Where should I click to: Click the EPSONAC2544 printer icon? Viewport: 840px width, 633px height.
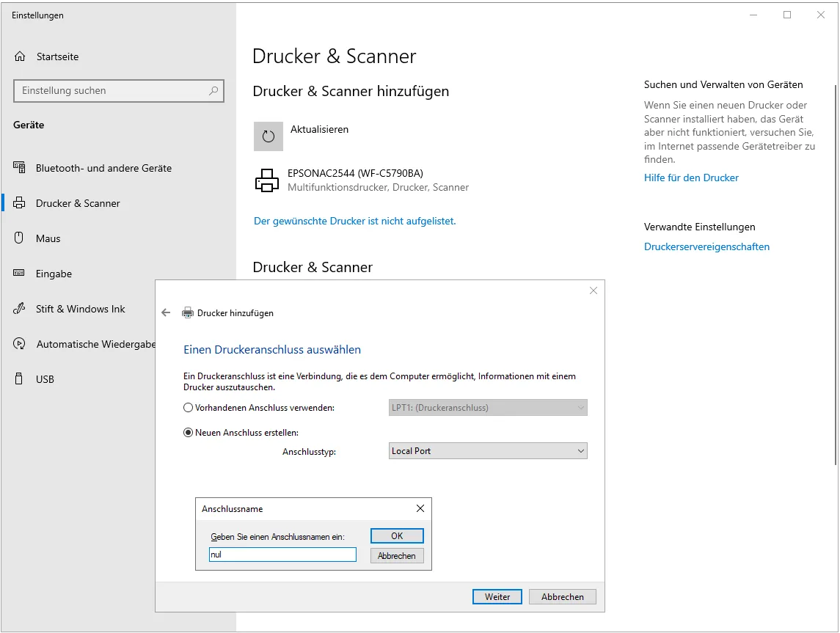tap(266, 180)
